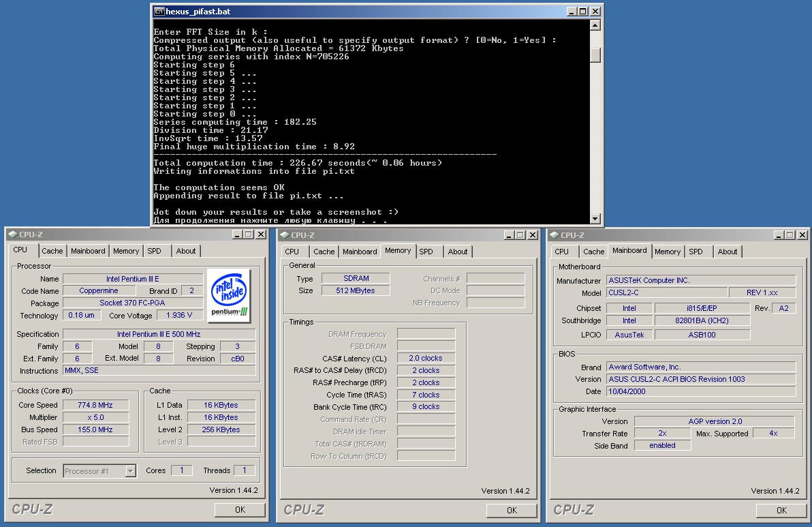The height and width of the screenshot is (527, 812).
Task: Click the Specification field Intel Pentium III E 500 MHz
Action: [159, 334]
